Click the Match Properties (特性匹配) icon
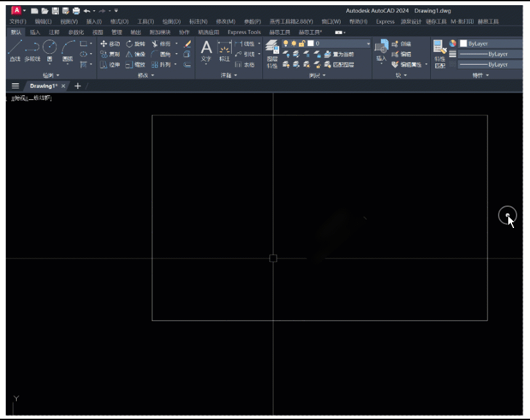The image size is (530, 420). click(439, 52)
